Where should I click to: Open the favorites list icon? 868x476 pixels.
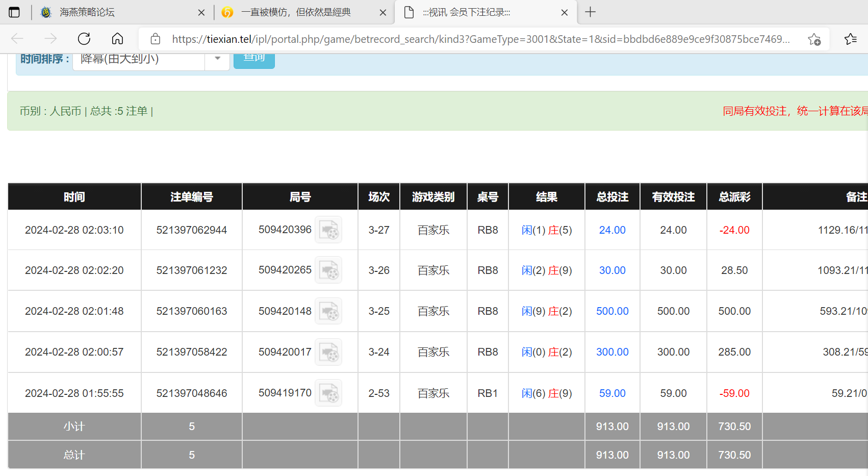pyautogui.click(x=850, y=39)
